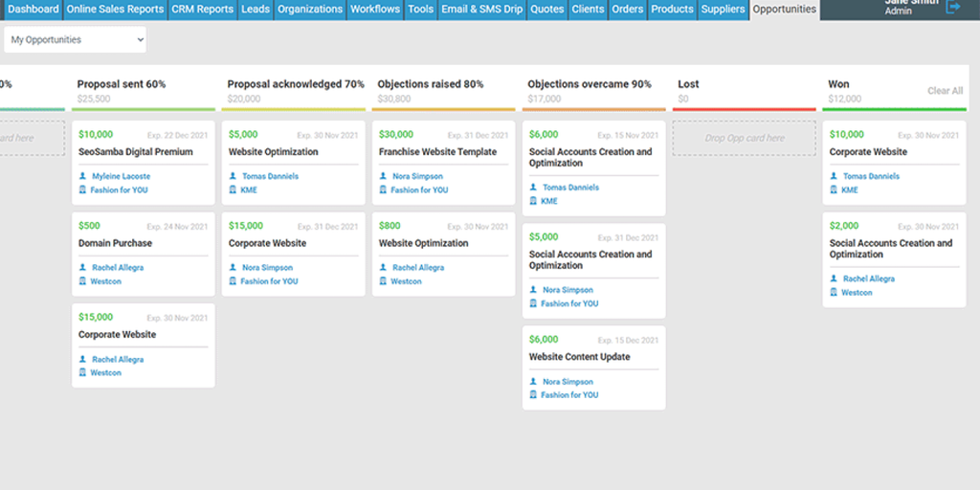The height and width of the screenshot is (490, 980).
Task: Open Fashion for YOU link on SeoSamba card
Action: coord(120,190)
